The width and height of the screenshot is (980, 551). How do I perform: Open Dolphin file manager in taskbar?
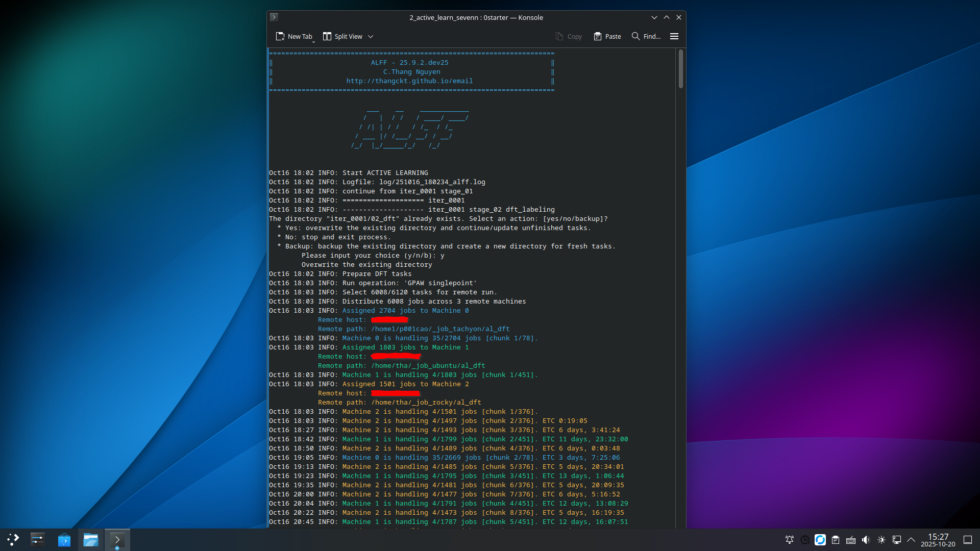(x=91, y=539)
